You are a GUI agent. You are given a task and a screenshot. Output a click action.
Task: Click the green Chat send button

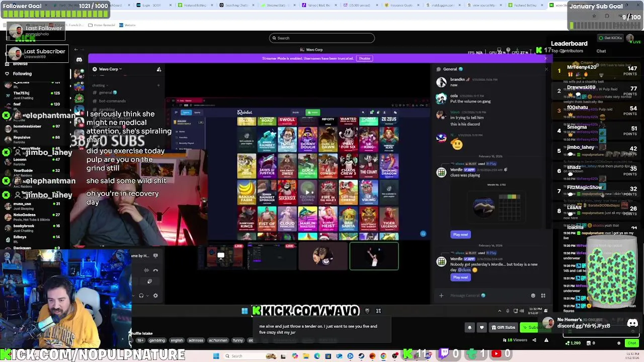point(631,343)
